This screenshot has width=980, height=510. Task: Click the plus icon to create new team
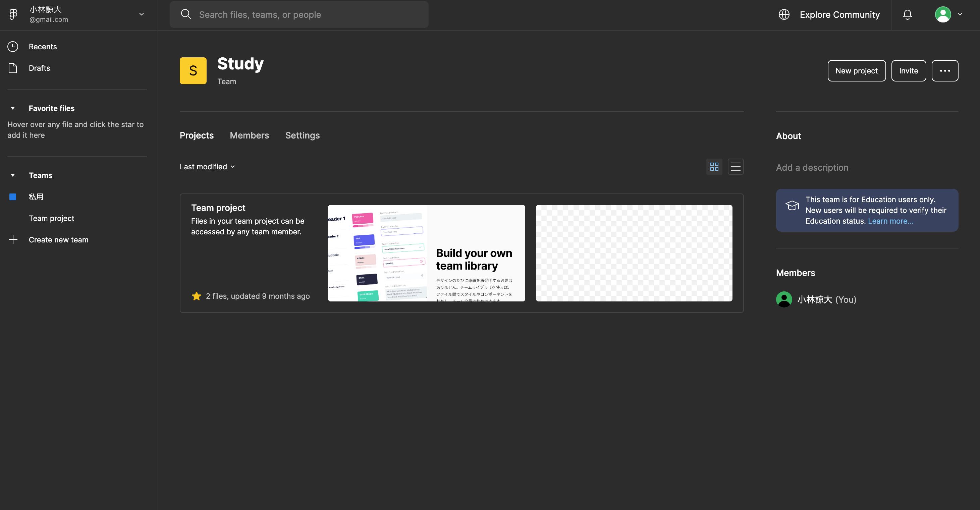pos(13,240)
